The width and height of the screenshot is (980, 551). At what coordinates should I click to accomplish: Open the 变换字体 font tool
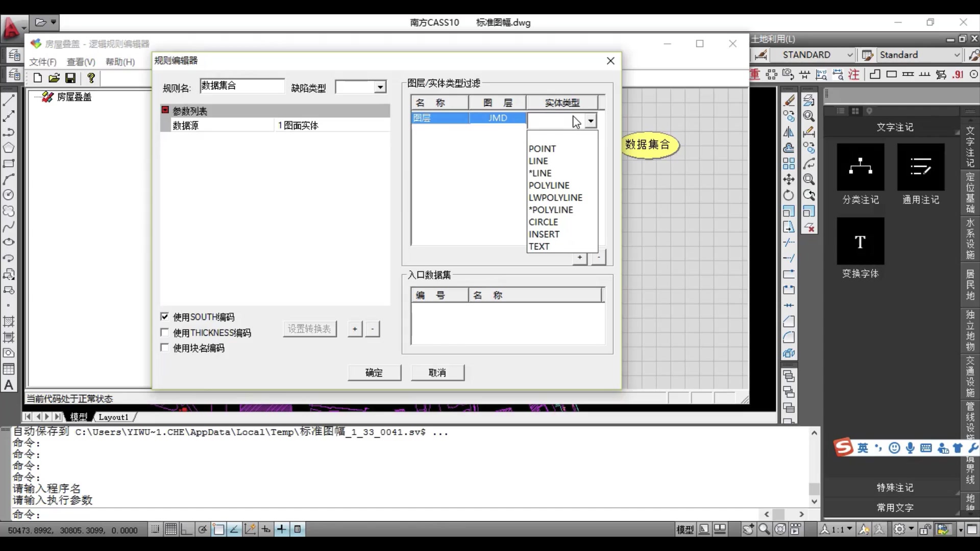coord(861,241)
